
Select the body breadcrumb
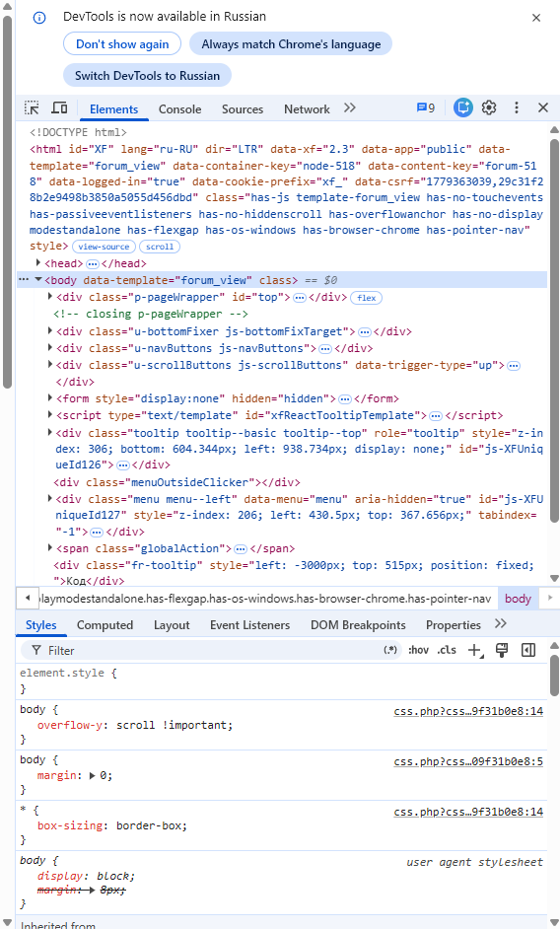pyautogui.click(x=518, y=599)
